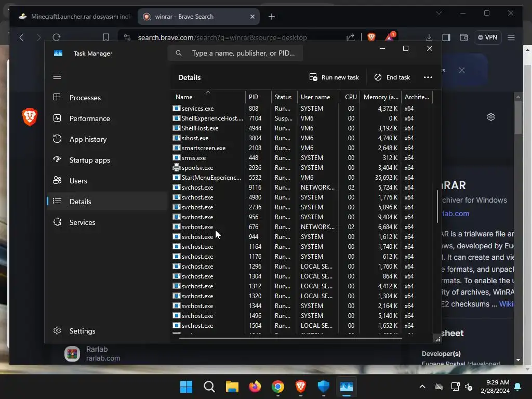Go back in Brave browser
Viewport: 532px width, 399px height.
coord(22,37)
